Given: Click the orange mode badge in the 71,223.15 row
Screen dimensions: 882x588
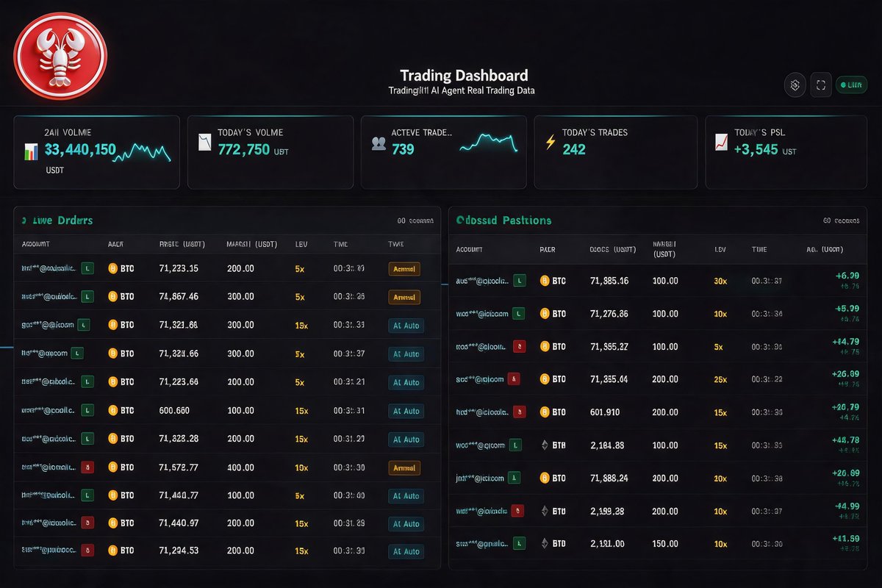Looking at the screenshot, I should (404, 269).
